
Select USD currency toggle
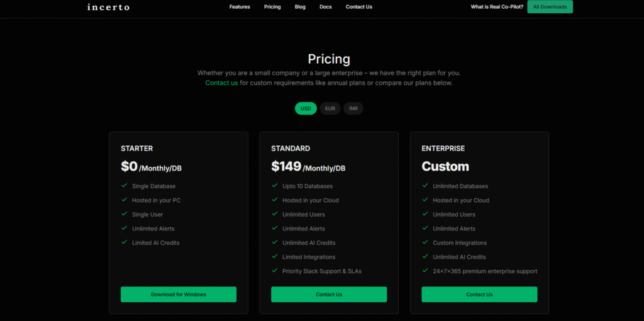click(306, 108)
